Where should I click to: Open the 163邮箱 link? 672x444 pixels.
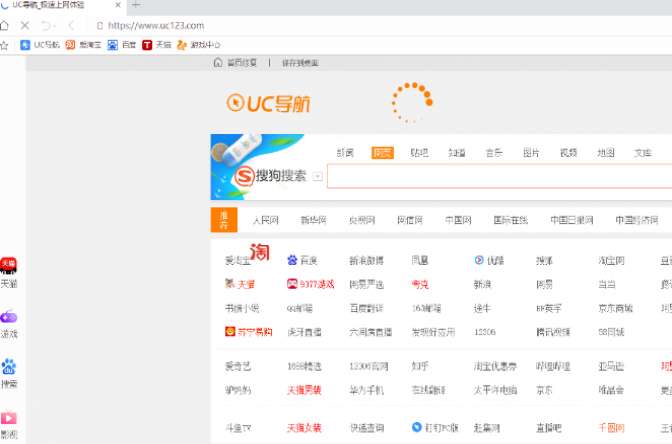click(x=426, y=308)
